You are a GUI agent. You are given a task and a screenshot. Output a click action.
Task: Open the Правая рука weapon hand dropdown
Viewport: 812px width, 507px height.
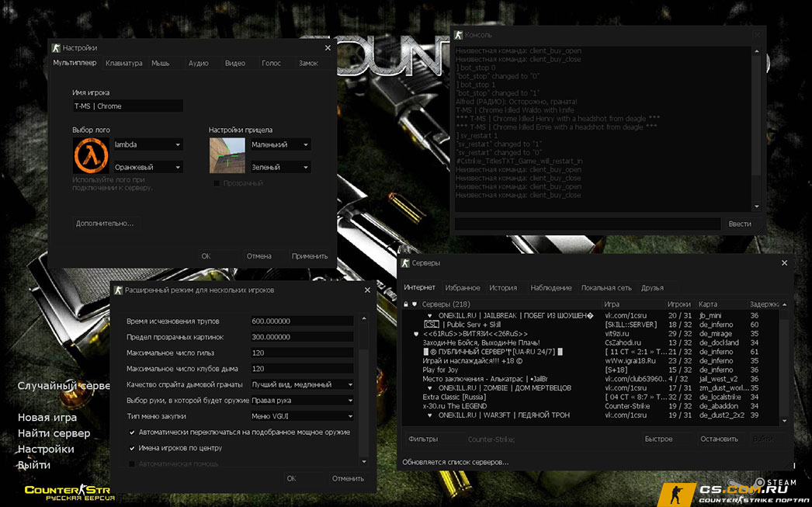(x=303, y=401)
